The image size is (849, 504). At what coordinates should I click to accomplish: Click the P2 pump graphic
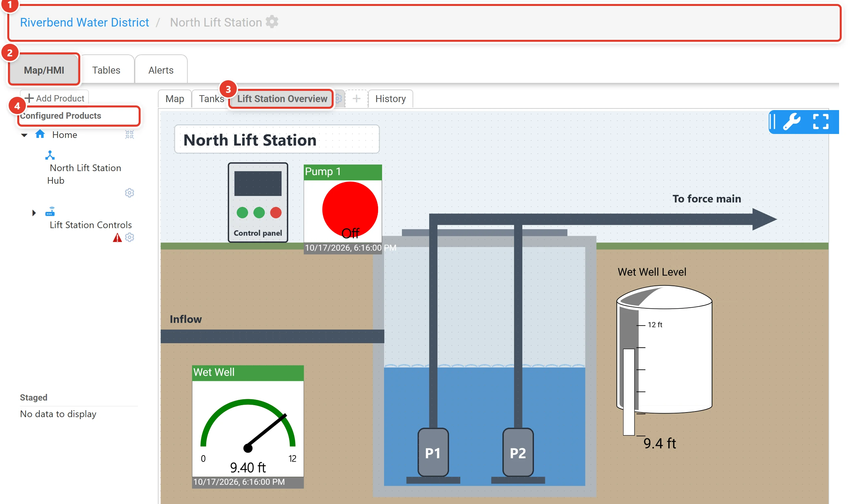coord(518,452)
